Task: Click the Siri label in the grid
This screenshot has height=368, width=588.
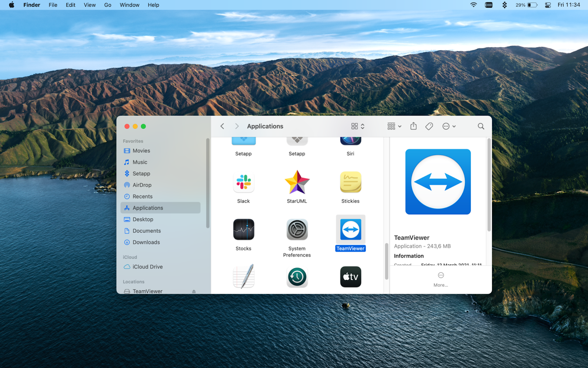Action: [351, 154]
